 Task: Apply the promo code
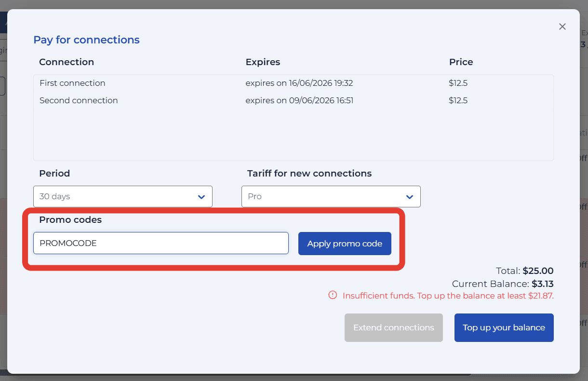tap(345, 244)
